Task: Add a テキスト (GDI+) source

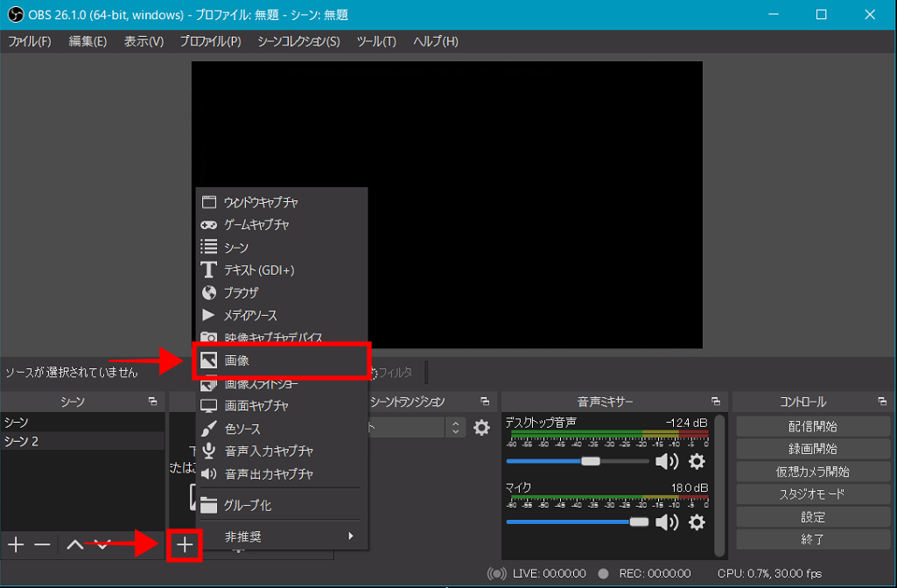Action: coord(282,270)
